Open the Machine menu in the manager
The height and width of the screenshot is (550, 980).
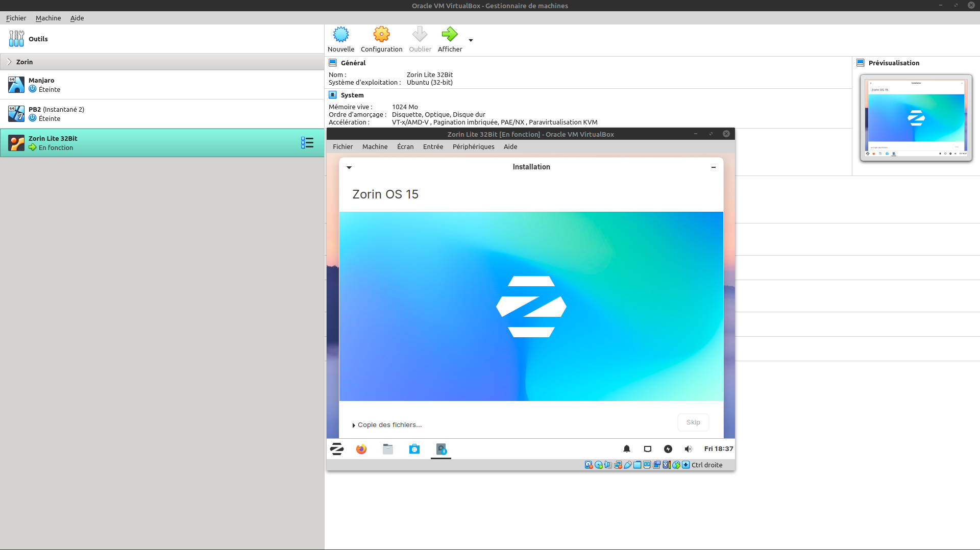click(x=48, y=18)
